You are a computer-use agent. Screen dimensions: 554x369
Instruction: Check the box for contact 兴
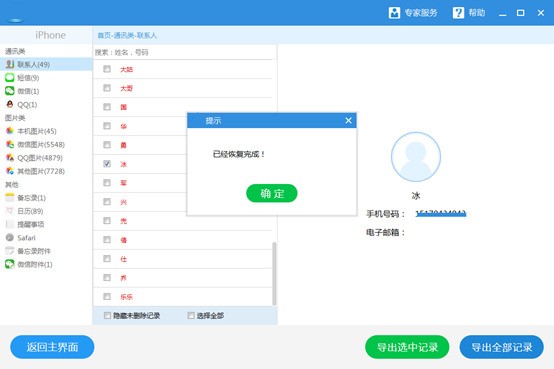(x=107, y=202)
